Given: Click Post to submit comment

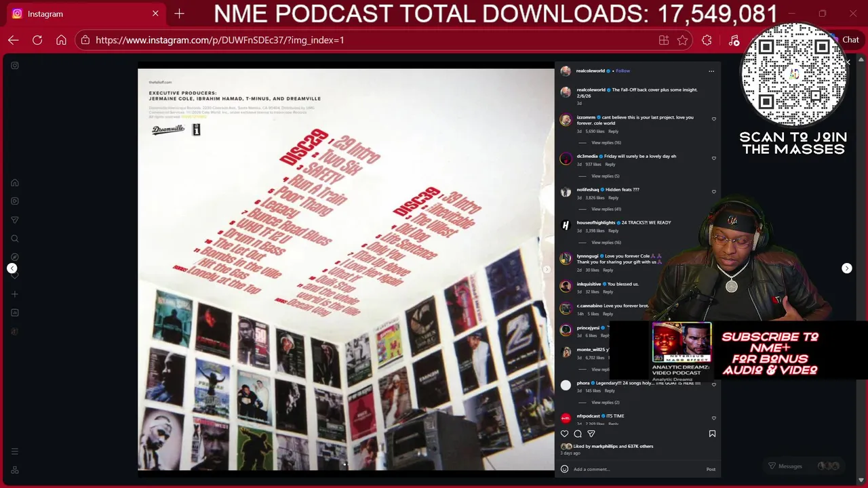Looking at the screenshot, I should click(711, 469).
